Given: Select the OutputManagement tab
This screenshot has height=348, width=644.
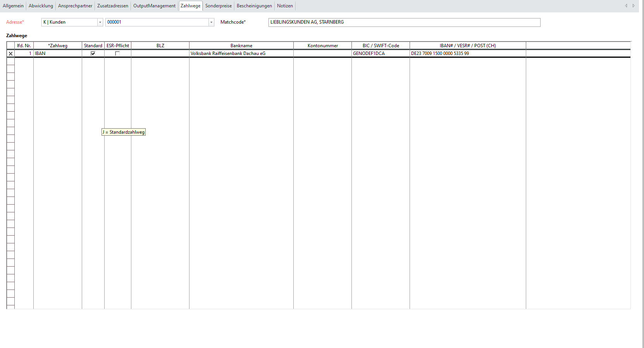Looking at the screenshot, I should [x=154, y=6].
